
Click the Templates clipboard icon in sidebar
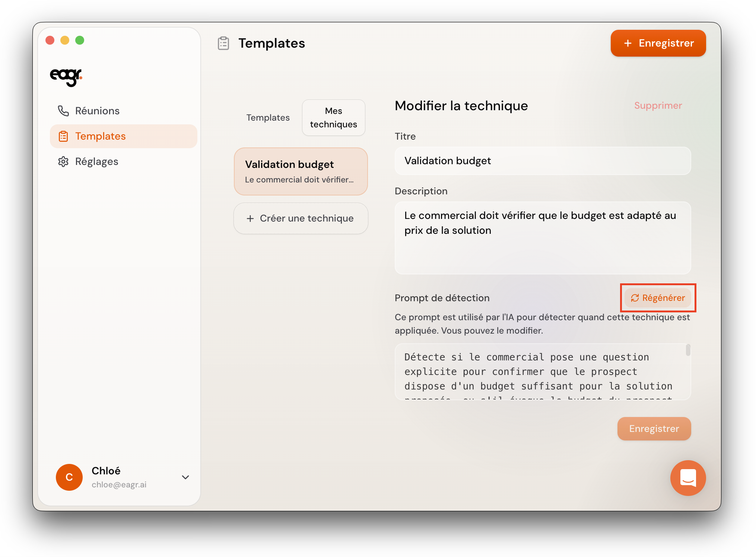tap(63, 136)
